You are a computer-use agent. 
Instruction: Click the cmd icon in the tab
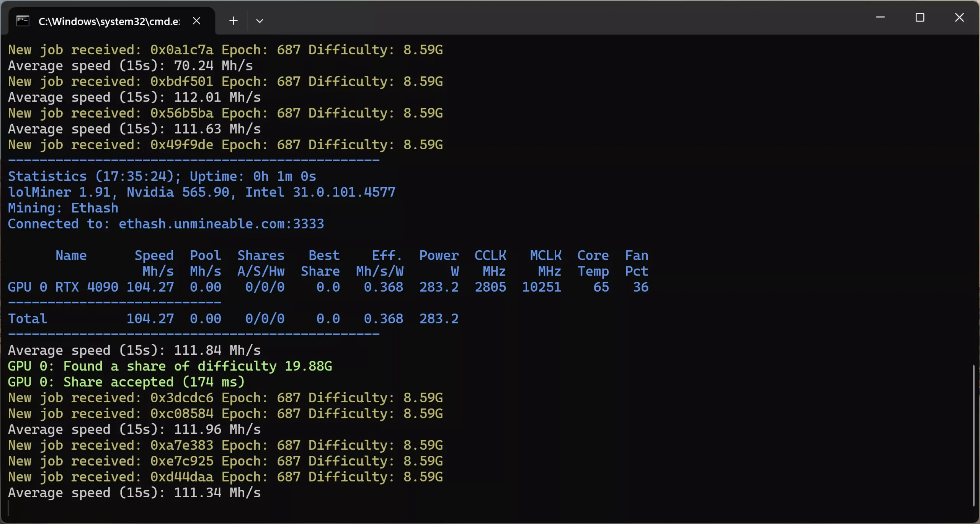(23, 21)
